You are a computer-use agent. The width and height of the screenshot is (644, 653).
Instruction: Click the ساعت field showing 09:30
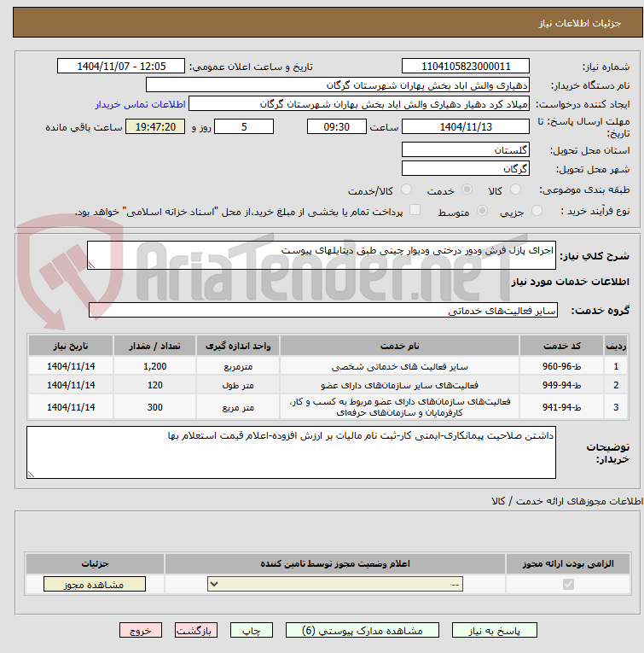pos(337,126)
